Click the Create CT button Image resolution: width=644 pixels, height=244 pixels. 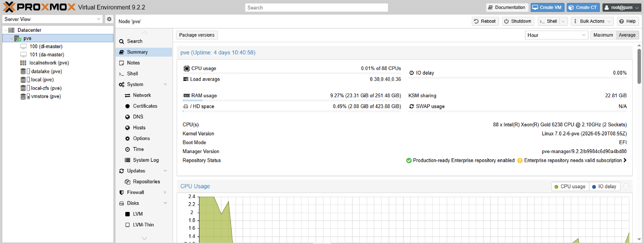coord(583,8)
